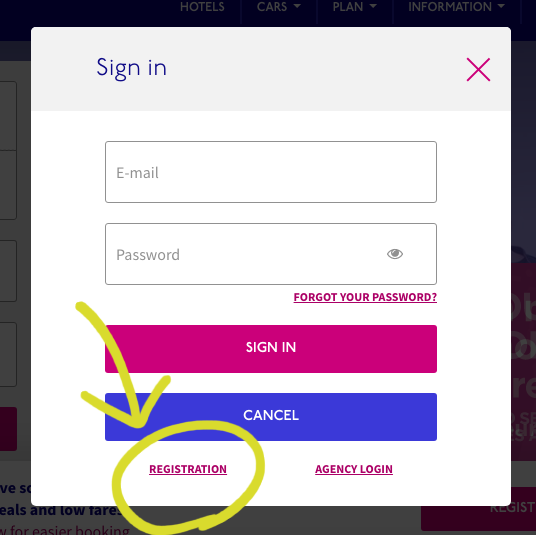
Task: Expand the CARS dropdown arrow
Action: pos(297,6)
